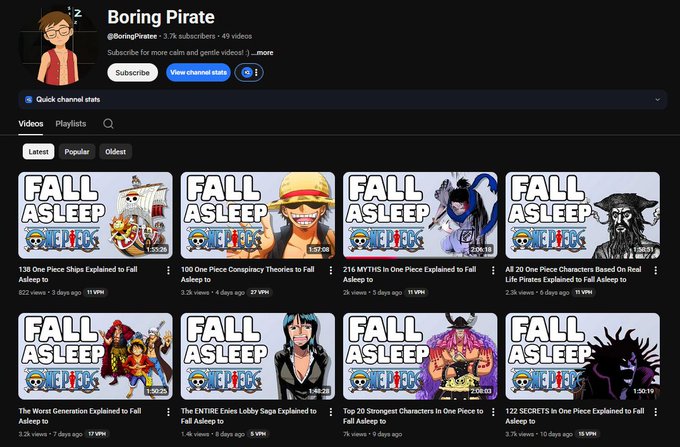
Task: Subscribe to Boring Pirate channel
Action: pyautogui.click(x=133, y=72)
